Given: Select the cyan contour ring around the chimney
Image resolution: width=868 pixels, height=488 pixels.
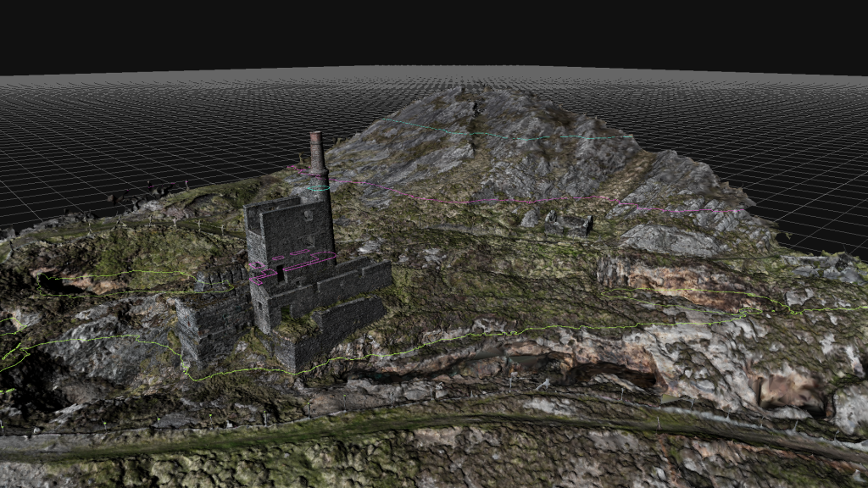Looking at the screenshot, I should click(x=319, y=190).
